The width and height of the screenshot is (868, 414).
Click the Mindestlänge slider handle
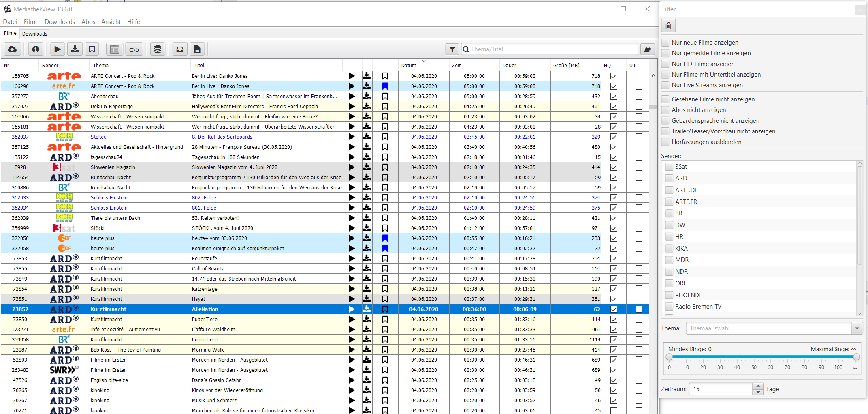[x=669, y=357]
